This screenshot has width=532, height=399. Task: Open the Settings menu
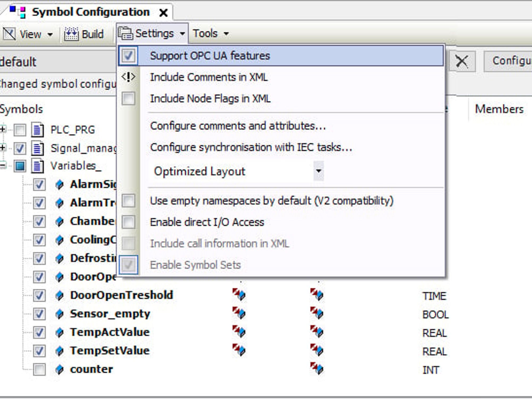click(152, 34)
